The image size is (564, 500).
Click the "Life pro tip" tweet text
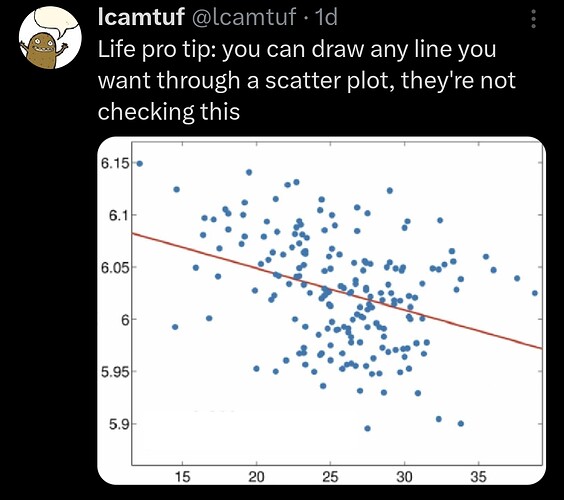coord(306,80)
